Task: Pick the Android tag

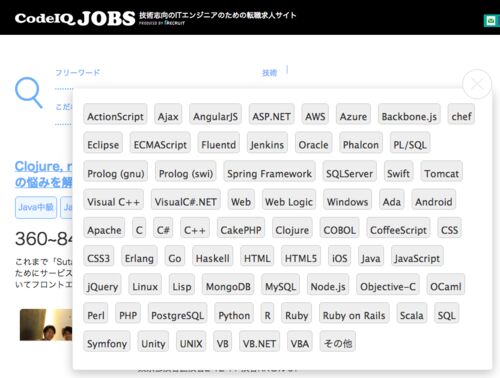Action: pos(434,199)
